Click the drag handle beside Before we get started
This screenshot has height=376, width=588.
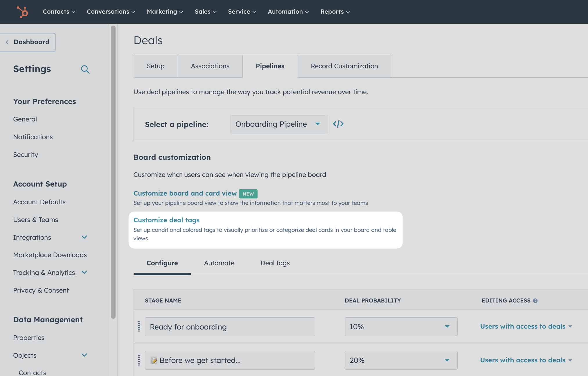click(139, 360)
